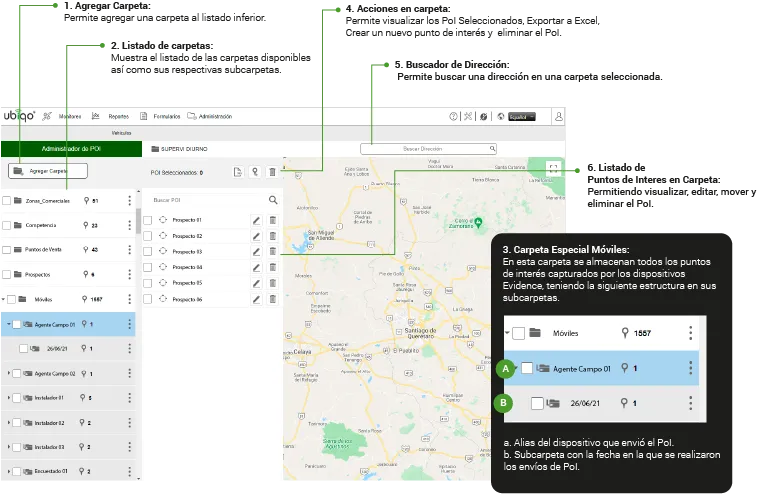The height and width of the screenshot is (494, 757).
Task: Click the dark compass icon beside tools
Action: tap(483, 116)
